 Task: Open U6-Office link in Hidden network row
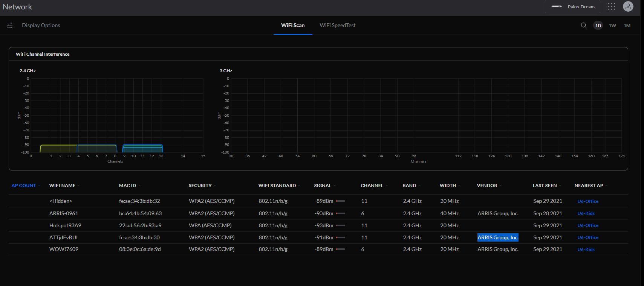point(588,201)
